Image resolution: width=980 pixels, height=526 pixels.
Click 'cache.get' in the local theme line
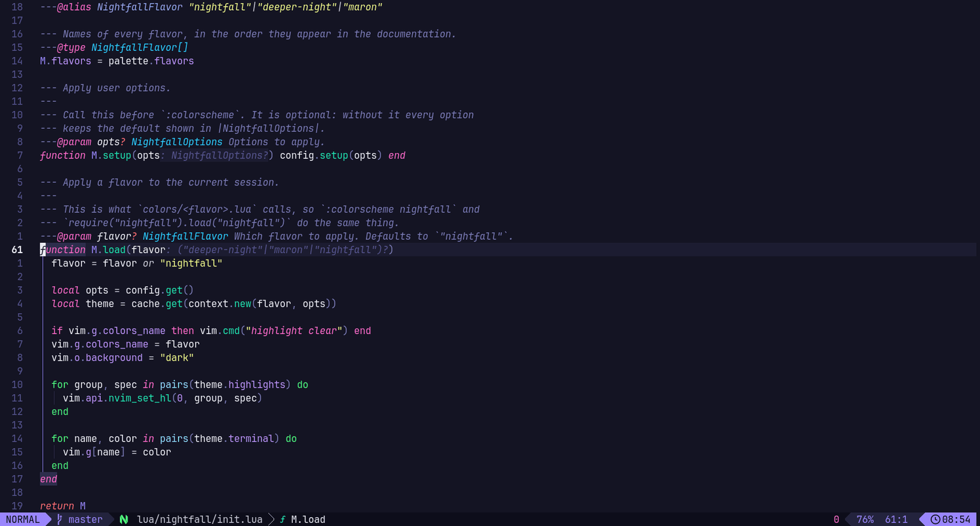(157, 304)
